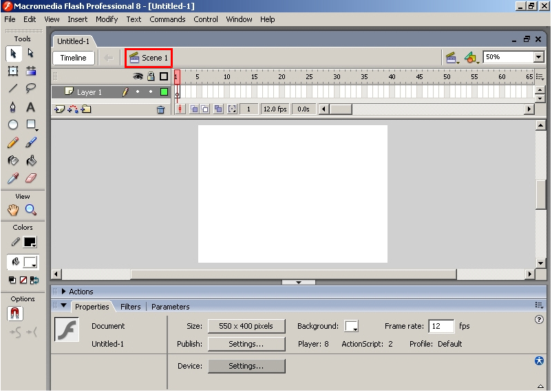The height and width of the screenshot is (392, 552).
Task: Toggle Edit Multiple Frames button
Action: point(218,109)
